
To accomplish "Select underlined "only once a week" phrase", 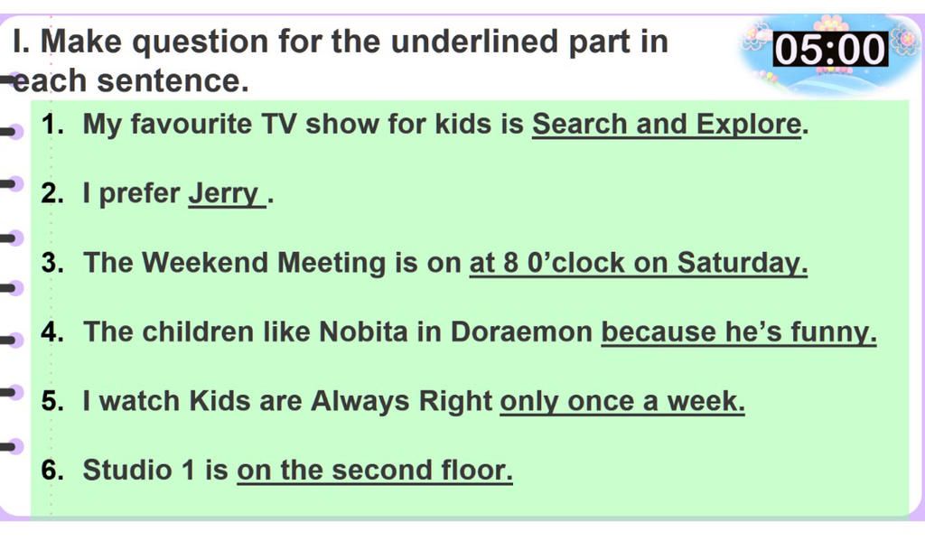I will tap(622, 401).
